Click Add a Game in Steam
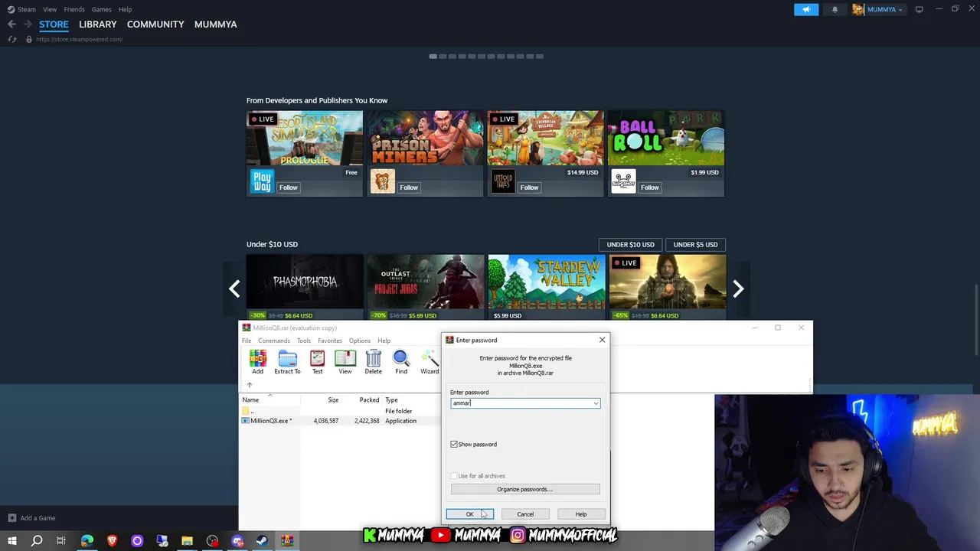Image resolution: width=980 pixels, height=551 pixels. [x=31, y=518]
